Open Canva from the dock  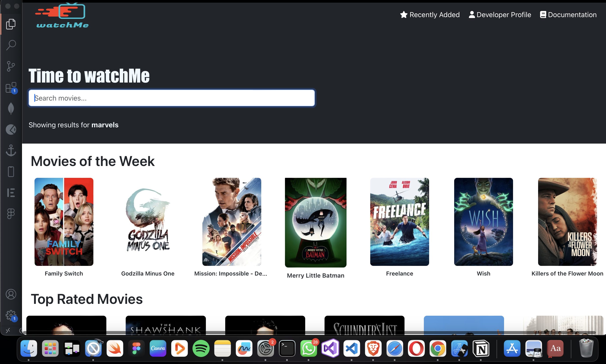pos(158,348)
